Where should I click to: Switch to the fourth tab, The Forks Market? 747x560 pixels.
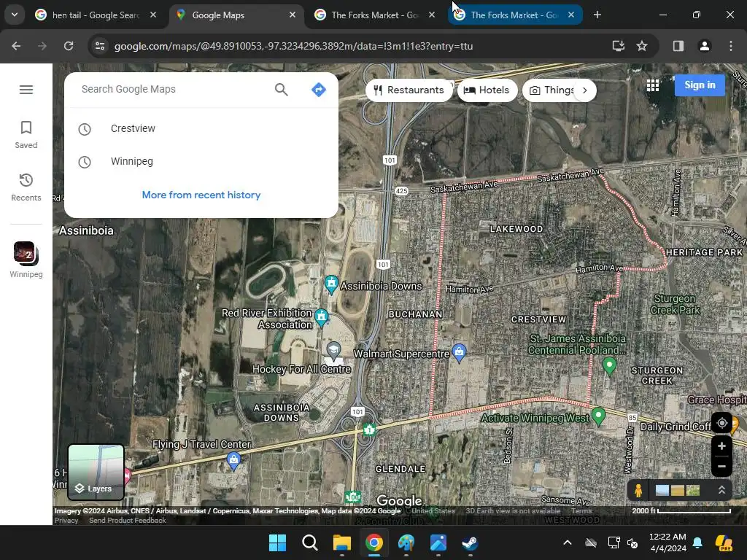[514, 15]
